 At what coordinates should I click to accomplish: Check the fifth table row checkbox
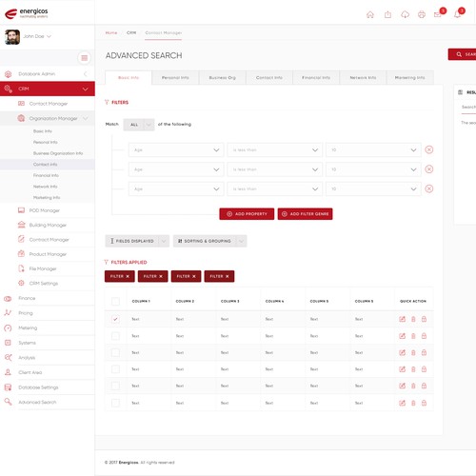[115, 386]
